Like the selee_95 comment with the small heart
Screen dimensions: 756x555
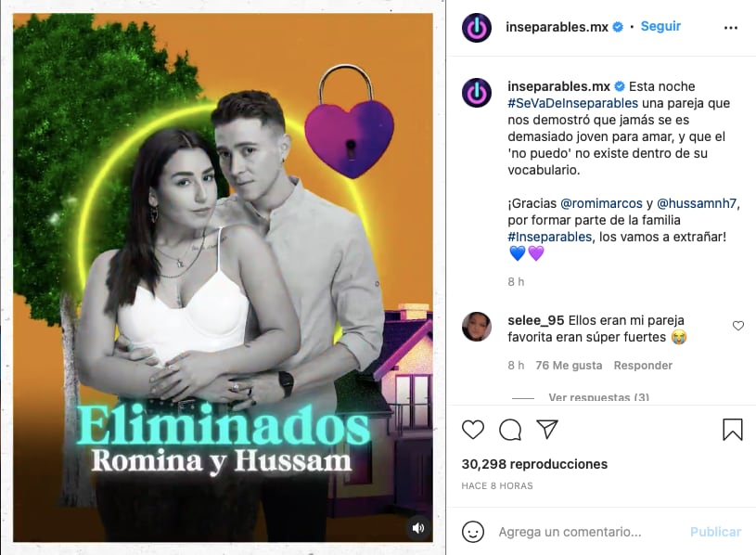click(737, 326)
